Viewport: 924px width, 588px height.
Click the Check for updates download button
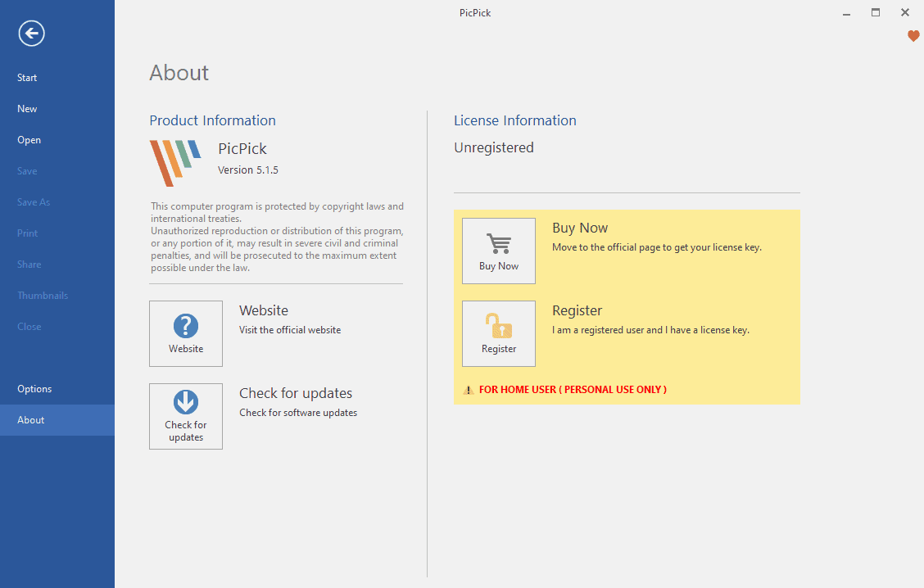tap(186, 417)
